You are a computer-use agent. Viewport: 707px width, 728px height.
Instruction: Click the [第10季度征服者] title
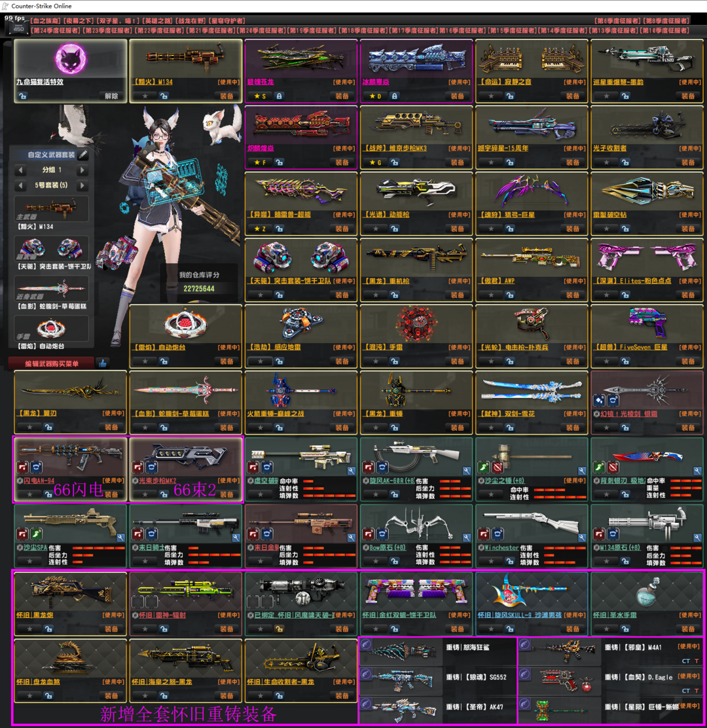[664, 31]
